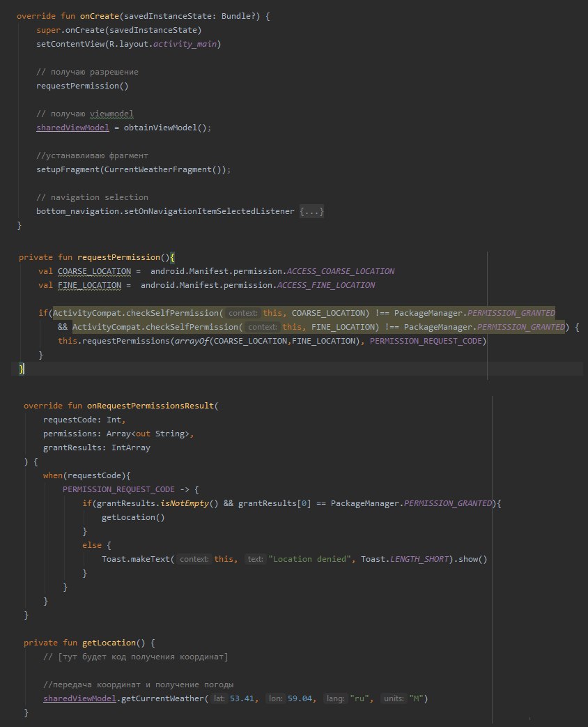Click 'permissions: Array<out String>' parameter

coord(116,434)
